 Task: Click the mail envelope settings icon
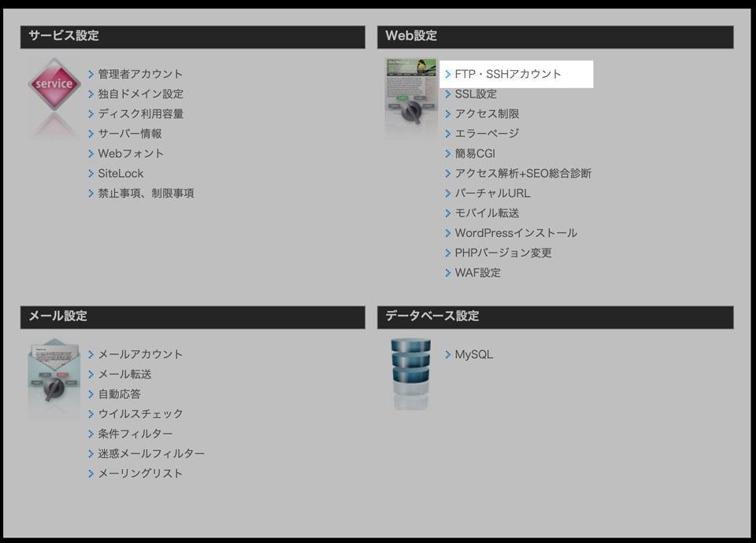tap(54, 372)
